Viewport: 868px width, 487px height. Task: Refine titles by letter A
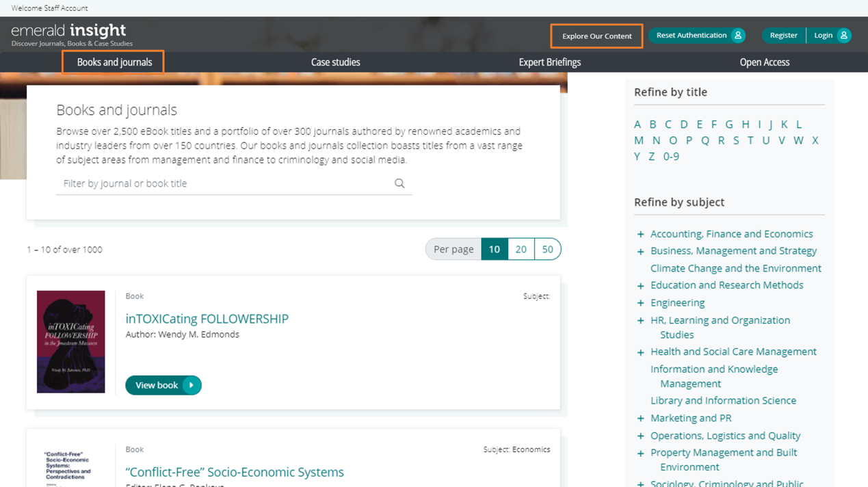tap(637, 124)
